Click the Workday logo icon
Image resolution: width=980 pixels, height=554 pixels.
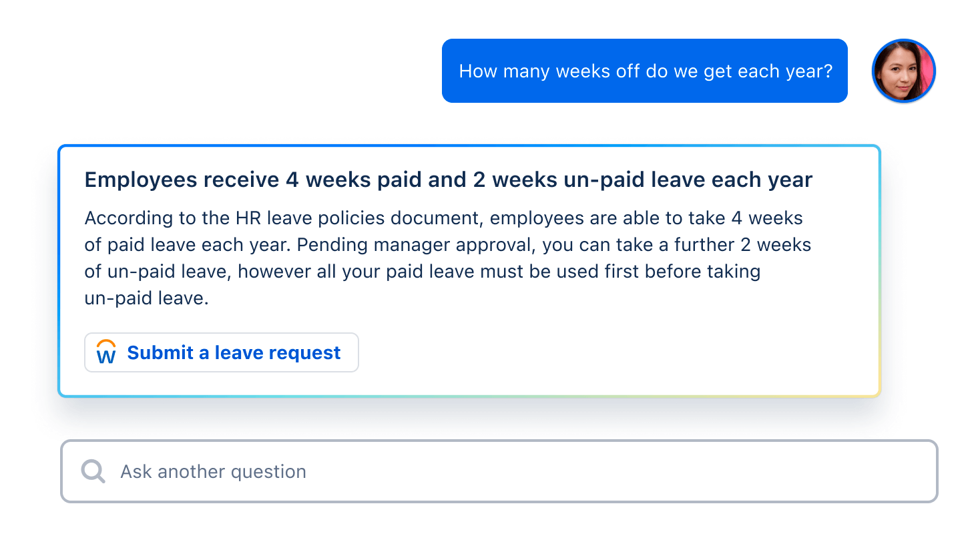(106, 352)
